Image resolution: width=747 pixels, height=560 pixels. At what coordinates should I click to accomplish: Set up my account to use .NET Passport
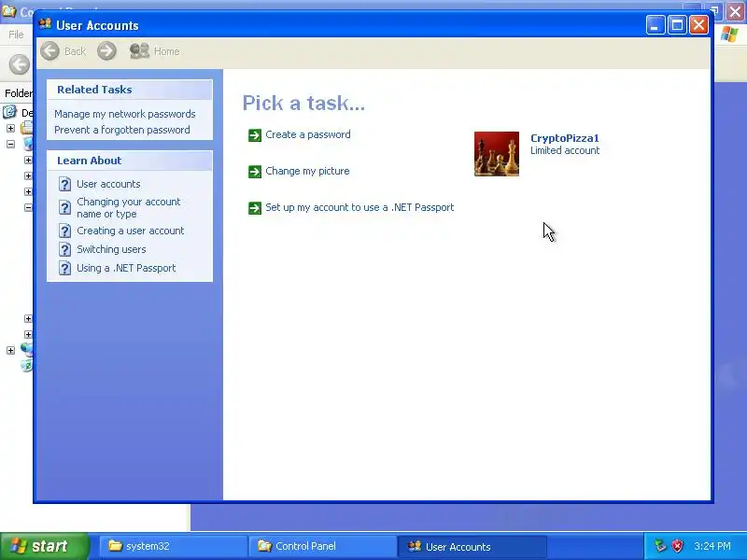pos(359,207)
